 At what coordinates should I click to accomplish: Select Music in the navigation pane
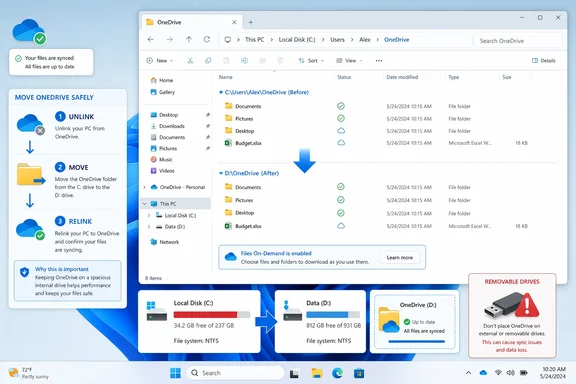(162, 159)
